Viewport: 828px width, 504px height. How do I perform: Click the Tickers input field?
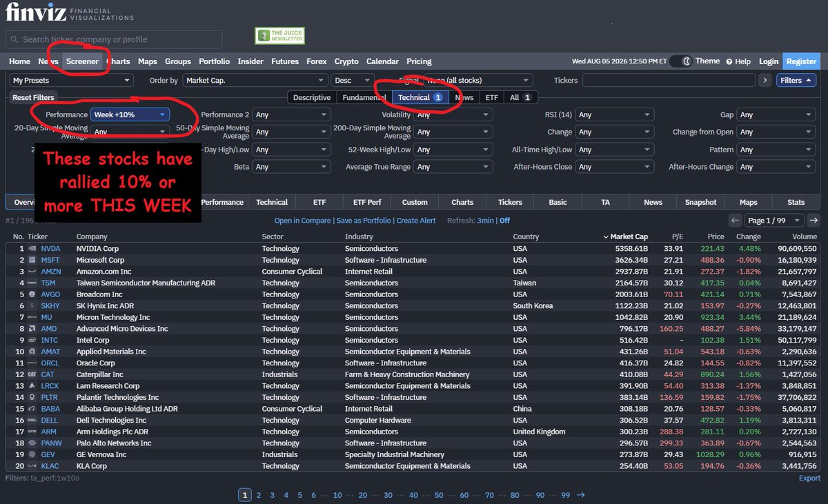[x=669, y=80]
